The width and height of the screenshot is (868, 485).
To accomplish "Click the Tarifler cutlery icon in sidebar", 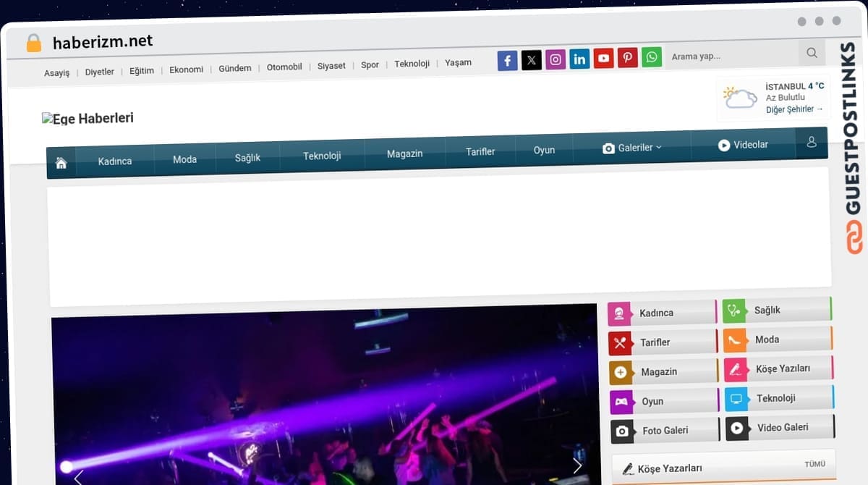I will tap(621, 343).
